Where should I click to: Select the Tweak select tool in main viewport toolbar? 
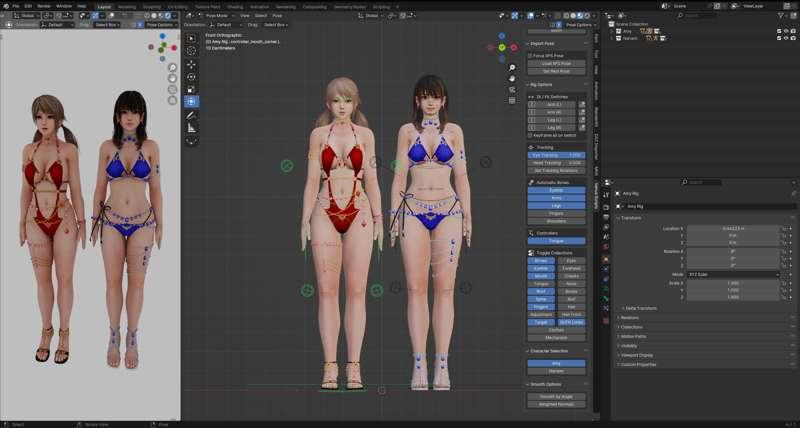tap(191, 39)
